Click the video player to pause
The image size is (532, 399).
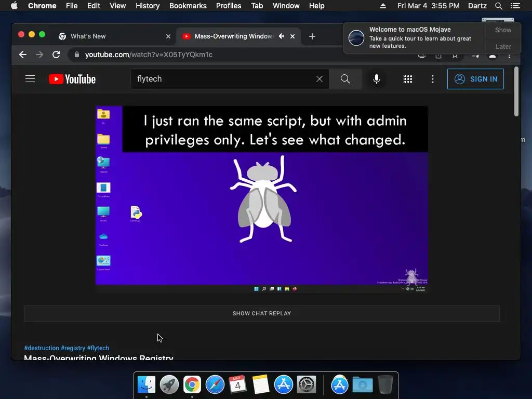(x=262, y=199)
